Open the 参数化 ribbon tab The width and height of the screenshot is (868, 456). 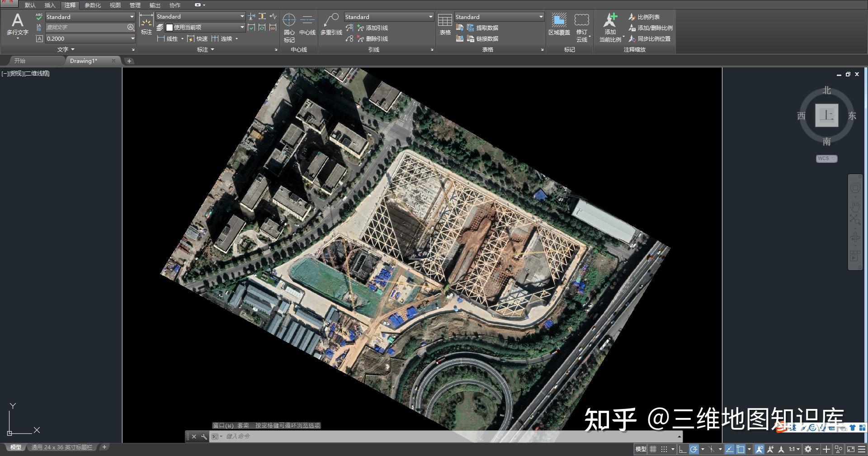click(93, 5)
